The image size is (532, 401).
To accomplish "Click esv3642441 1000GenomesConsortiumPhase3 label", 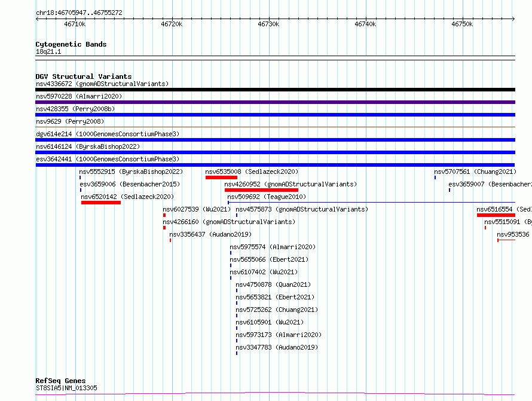I will tap(108, 159).
